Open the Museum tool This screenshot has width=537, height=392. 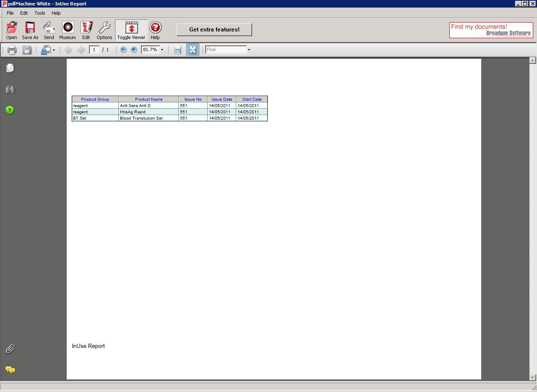click(68, 30)
